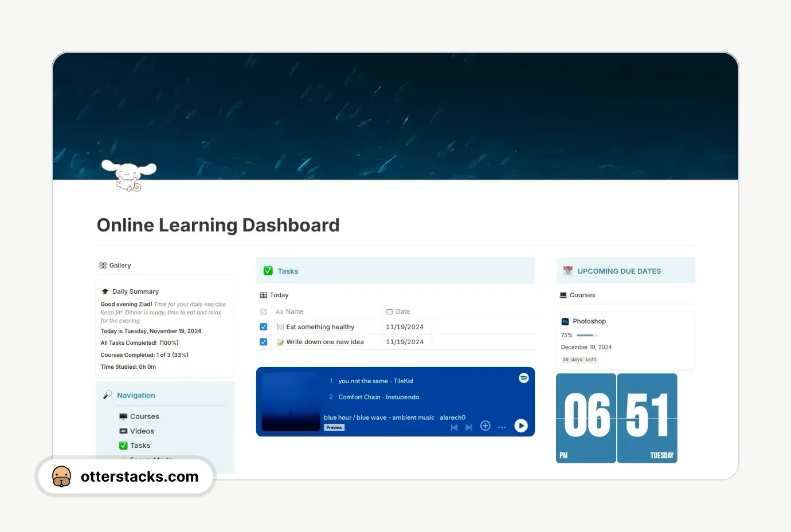Click the video icon next to Videos link
Screen dimensions: 791x532
click(123, 431)
